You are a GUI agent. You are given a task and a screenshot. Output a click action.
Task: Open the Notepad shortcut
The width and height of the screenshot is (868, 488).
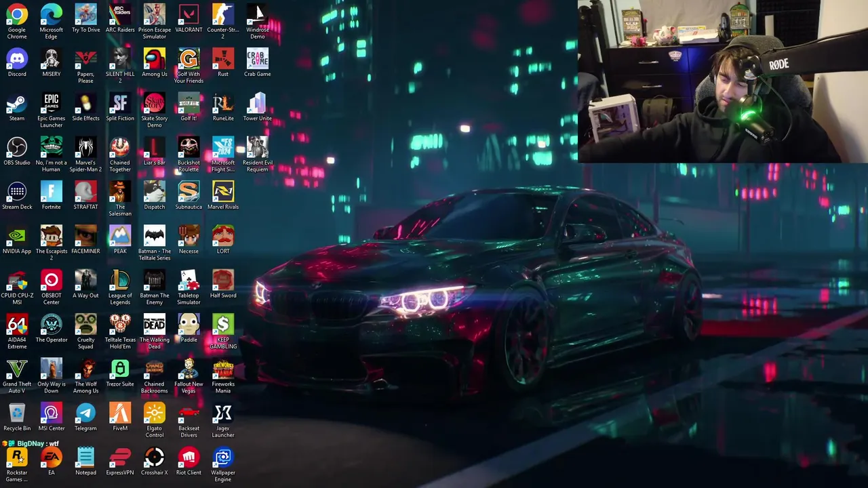click(x=85, y=462)
